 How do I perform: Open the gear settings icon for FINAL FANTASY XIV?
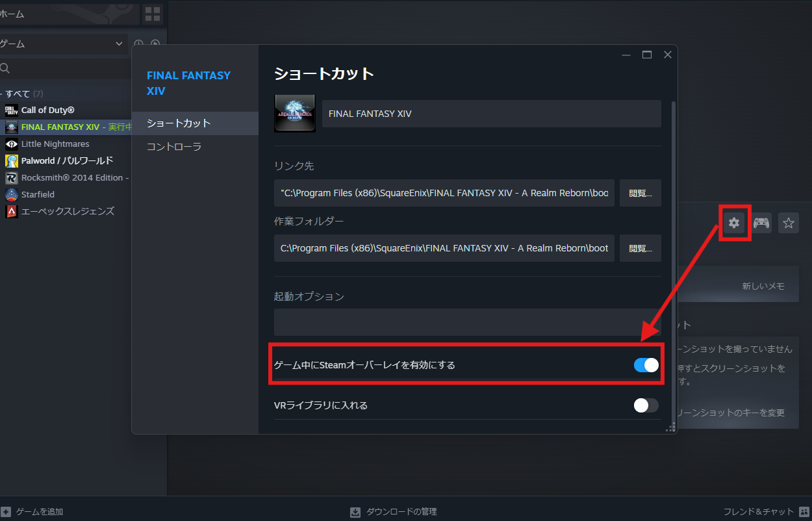(734, 223)
